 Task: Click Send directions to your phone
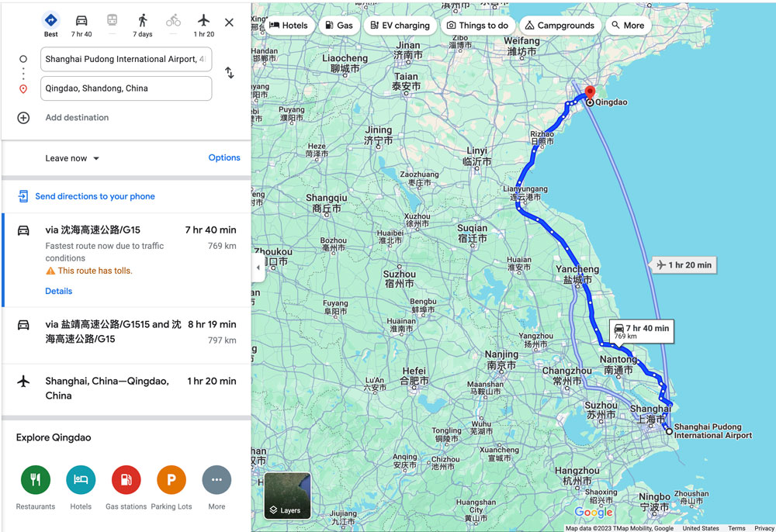click(x=95, y=196)
